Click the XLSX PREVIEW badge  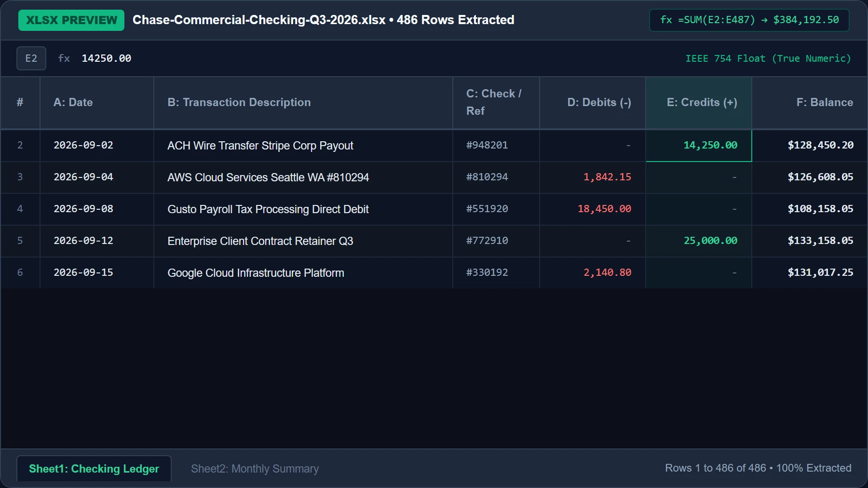[x=71, y=20]
